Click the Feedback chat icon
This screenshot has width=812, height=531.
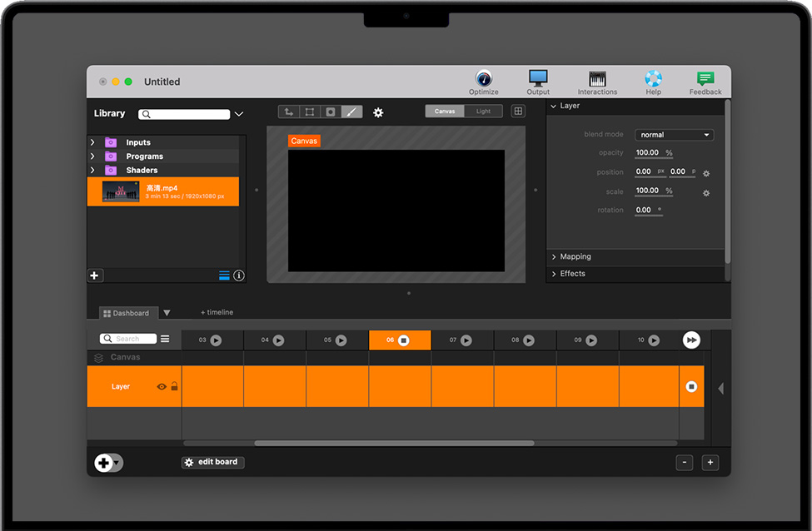click(705, 79)
